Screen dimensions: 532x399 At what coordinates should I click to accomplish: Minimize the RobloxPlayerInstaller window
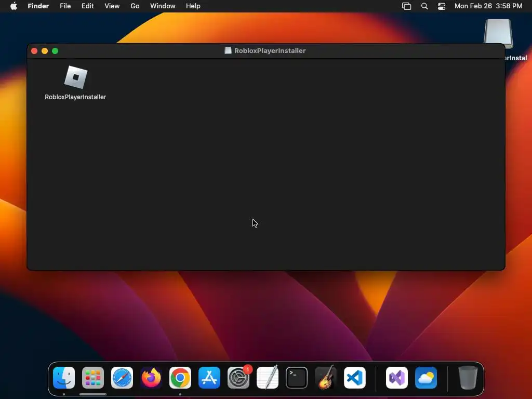coord(45,51)
